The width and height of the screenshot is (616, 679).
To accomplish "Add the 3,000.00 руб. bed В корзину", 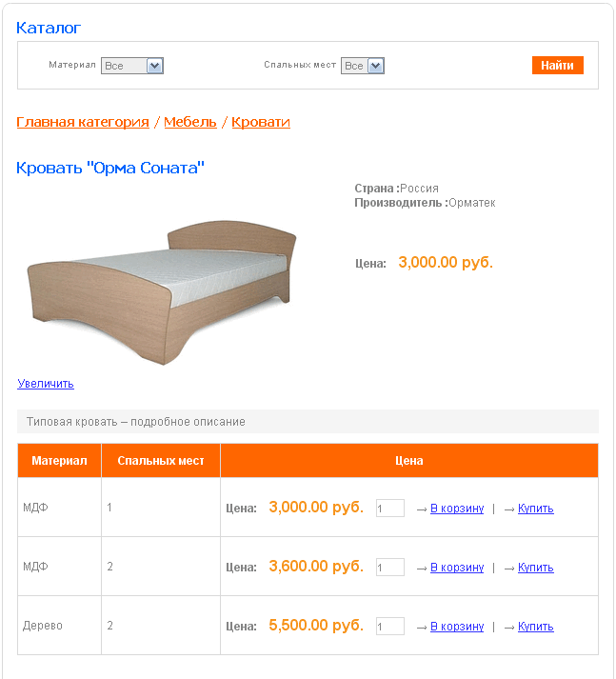I will click(x=457, y=509).
